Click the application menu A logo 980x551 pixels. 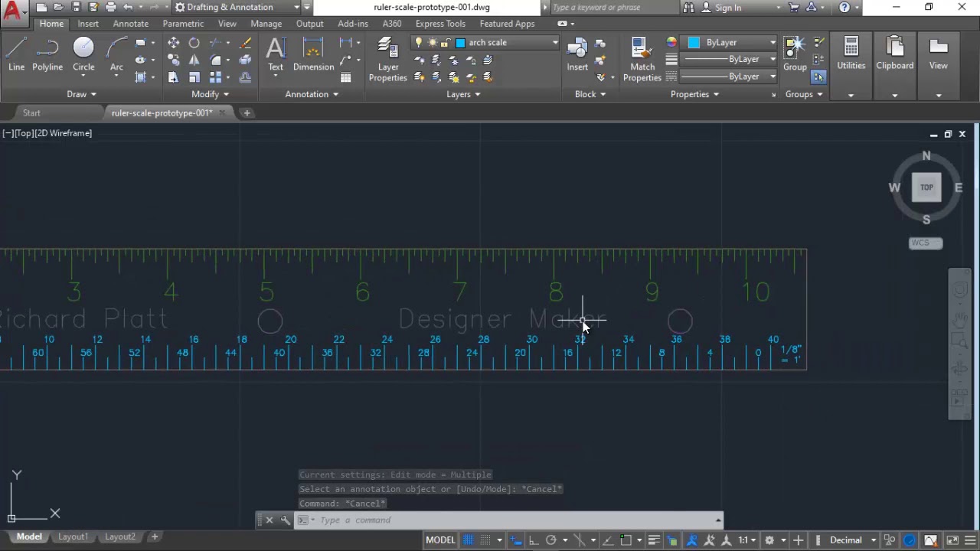13,11
